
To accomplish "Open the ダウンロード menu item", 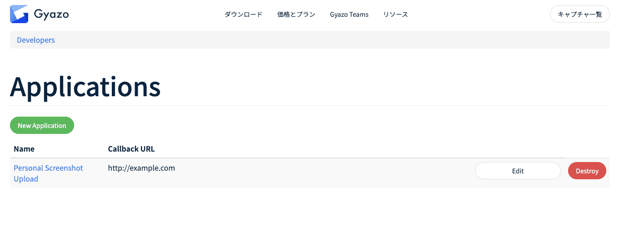I will (x=243, y=15).
